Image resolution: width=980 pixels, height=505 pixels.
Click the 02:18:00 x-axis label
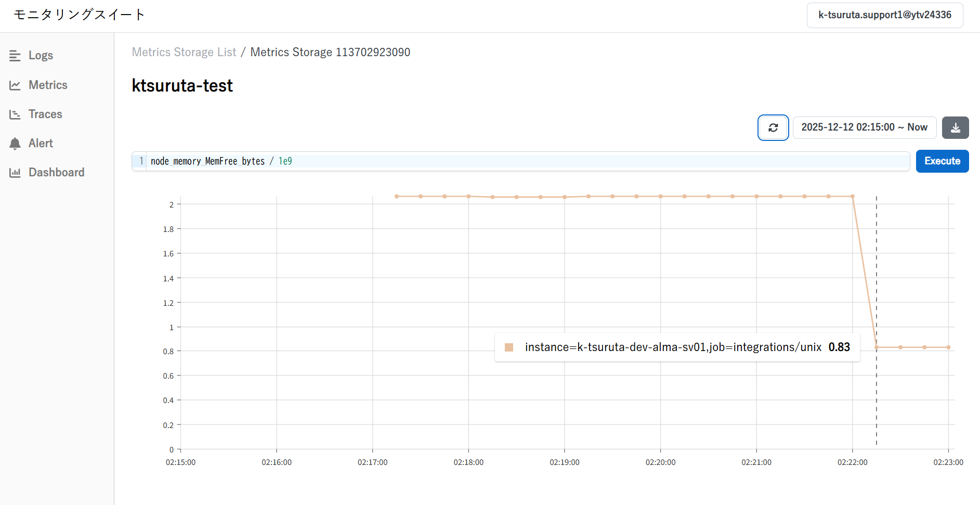(468, 462)
